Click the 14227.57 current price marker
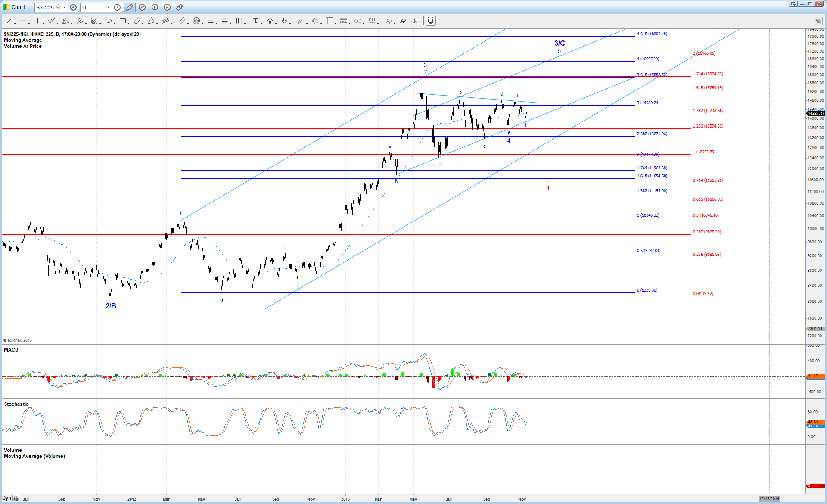827x504 pixels. point(816,113)
